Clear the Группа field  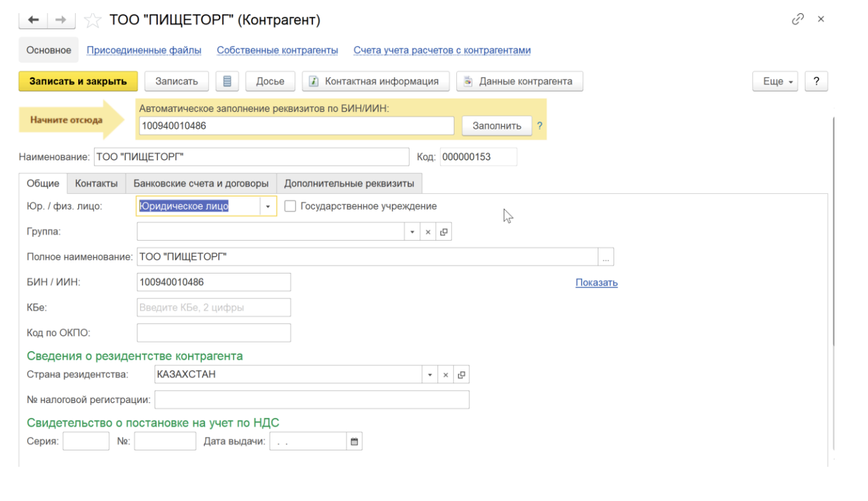pyautogui.click(x=428, y=232)
